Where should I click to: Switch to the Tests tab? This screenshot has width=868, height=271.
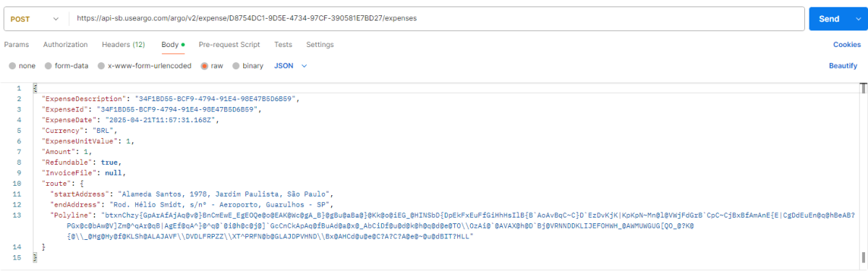pos(284,45)
